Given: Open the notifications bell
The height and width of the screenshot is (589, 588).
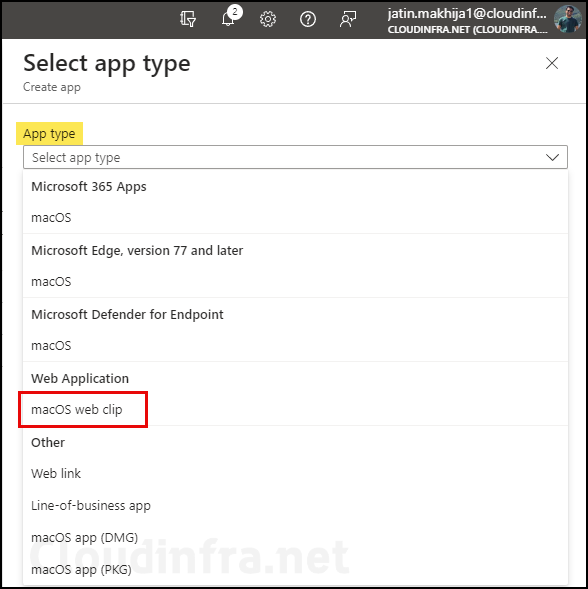Looking at the screenshot, I should tap(229, 18).
